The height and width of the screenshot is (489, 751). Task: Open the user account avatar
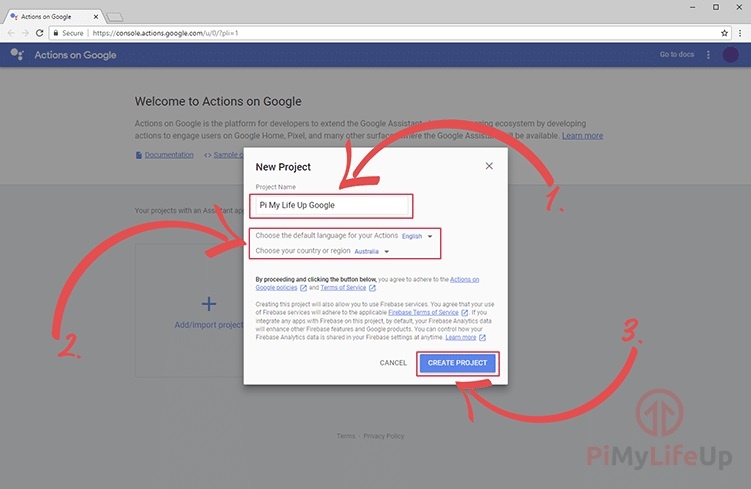pyautogui.click(x=730, y=54)
